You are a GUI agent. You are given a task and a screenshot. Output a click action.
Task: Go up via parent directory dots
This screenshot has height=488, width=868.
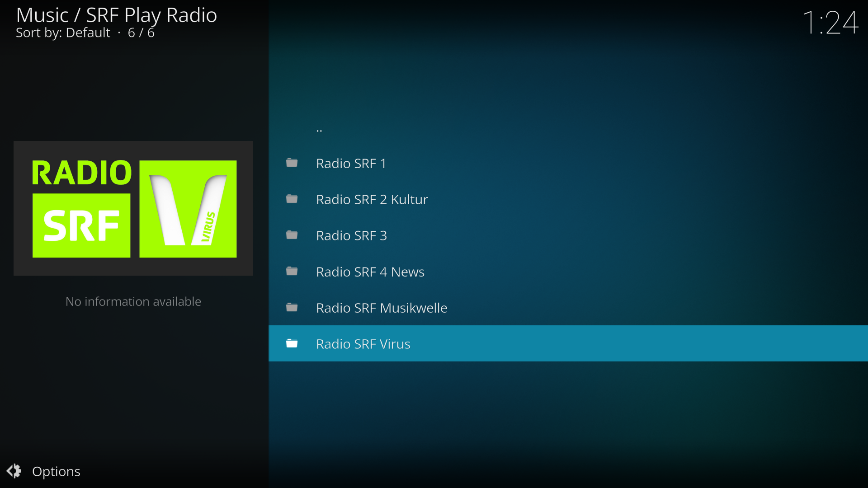pos(319,129)
